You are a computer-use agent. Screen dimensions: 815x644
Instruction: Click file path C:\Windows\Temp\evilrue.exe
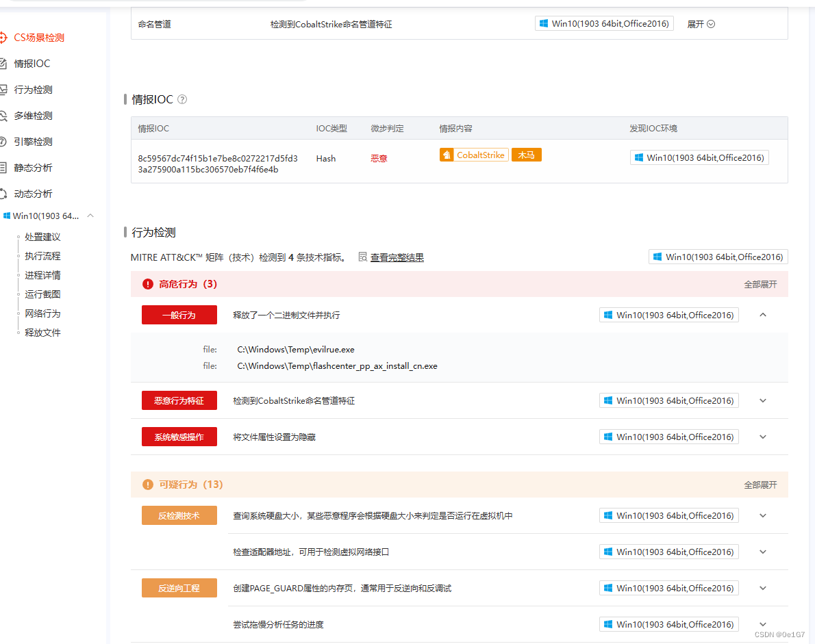(296, 350)
